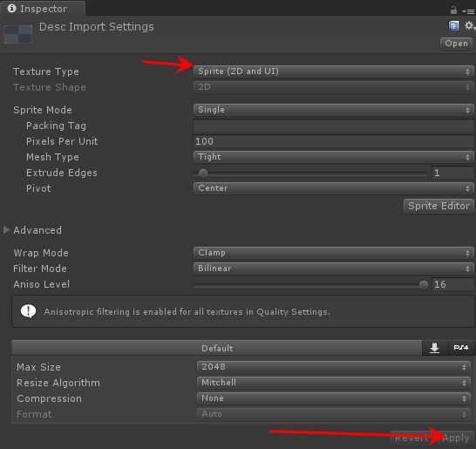Click the Sprite Mode label

pos(43,110)
